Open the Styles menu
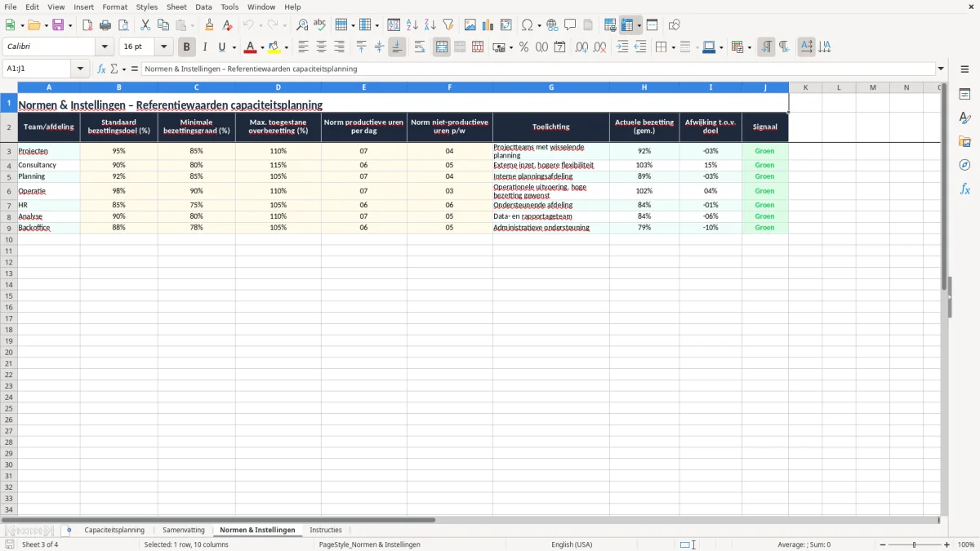 pyautogui.click(x=147, y=7)
